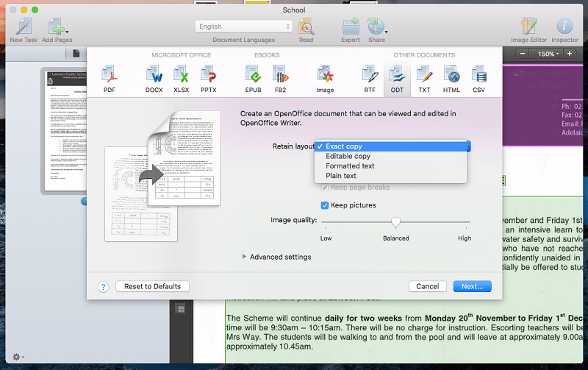Viewport: 588px width, 370px height.
Task: Open the Share globe icon
Action: (376, 27)
